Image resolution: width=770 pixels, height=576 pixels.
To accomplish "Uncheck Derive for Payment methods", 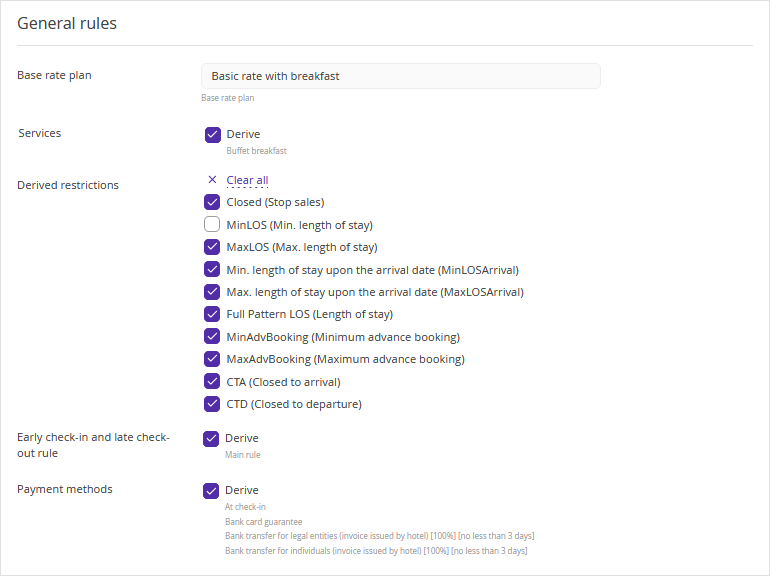I will tap(211, 491).
